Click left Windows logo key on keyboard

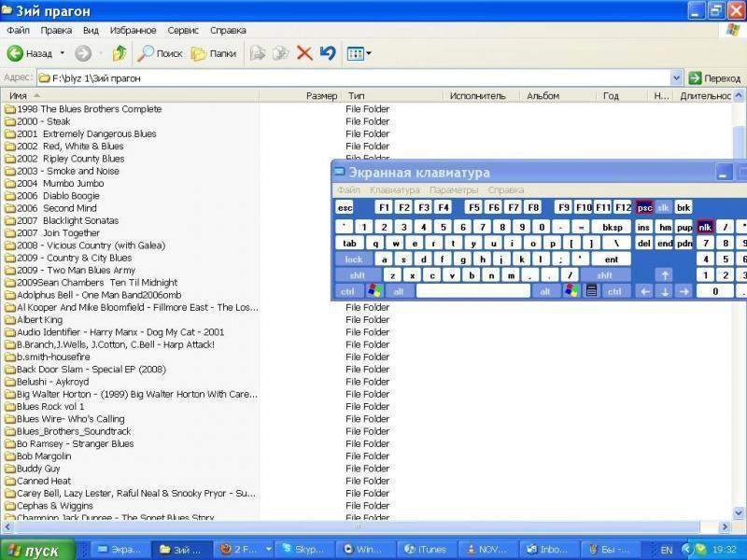(x=374, y=291)
